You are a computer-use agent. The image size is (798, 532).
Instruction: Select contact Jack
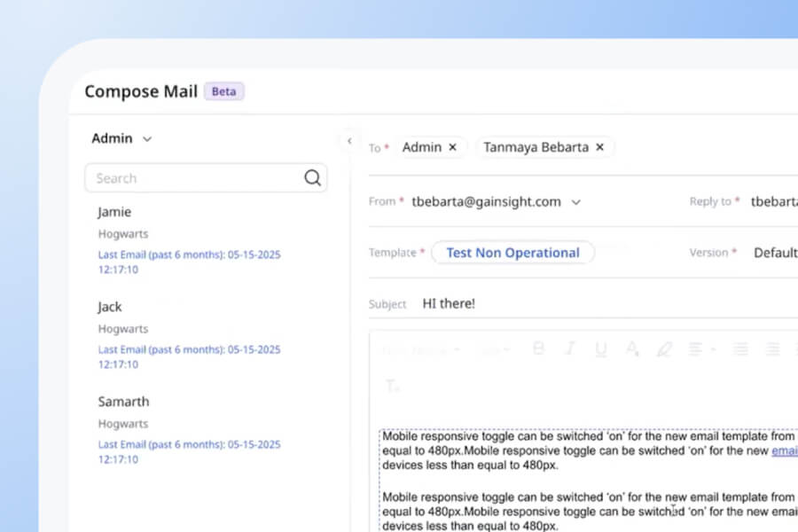tap(110, 307)
